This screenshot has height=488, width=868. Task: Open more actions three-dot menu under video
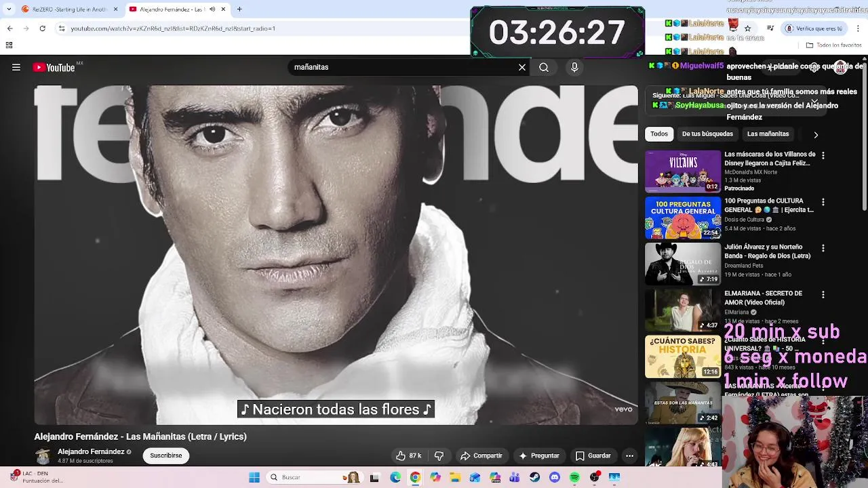[x=629, y=455]
